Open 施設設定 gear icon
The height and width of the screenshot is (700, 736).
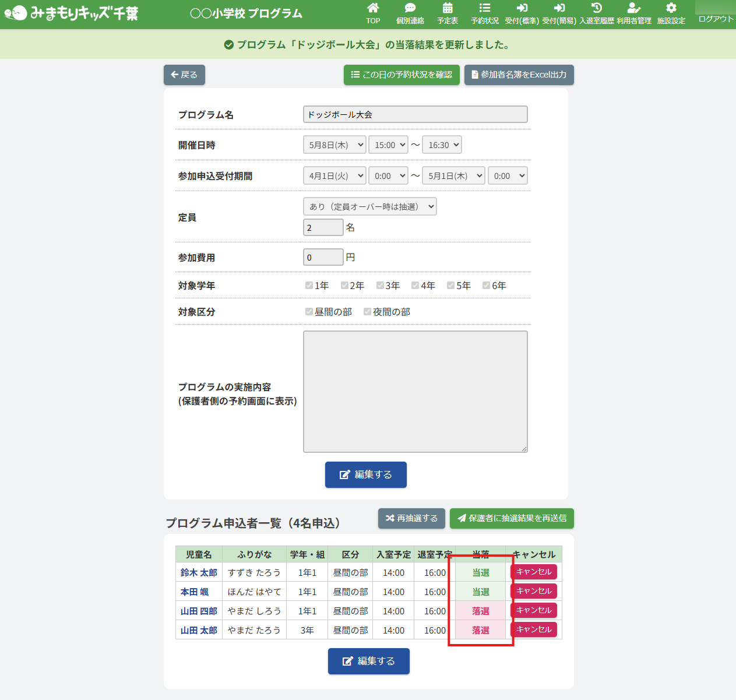click(671, 8)
